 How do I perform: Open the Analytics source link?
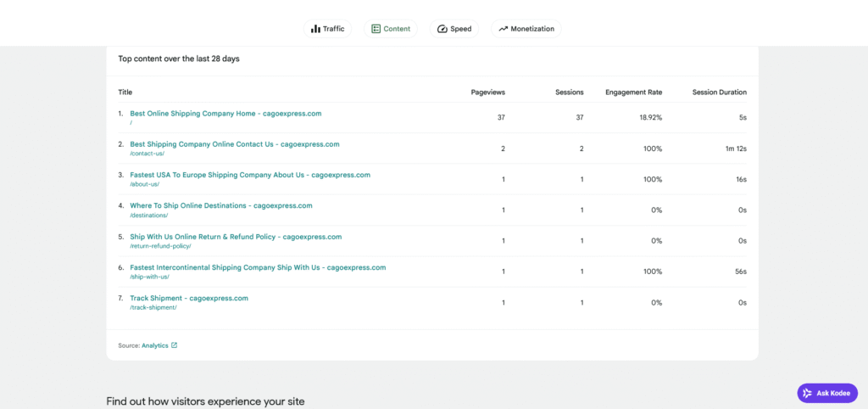pos(154,345)
